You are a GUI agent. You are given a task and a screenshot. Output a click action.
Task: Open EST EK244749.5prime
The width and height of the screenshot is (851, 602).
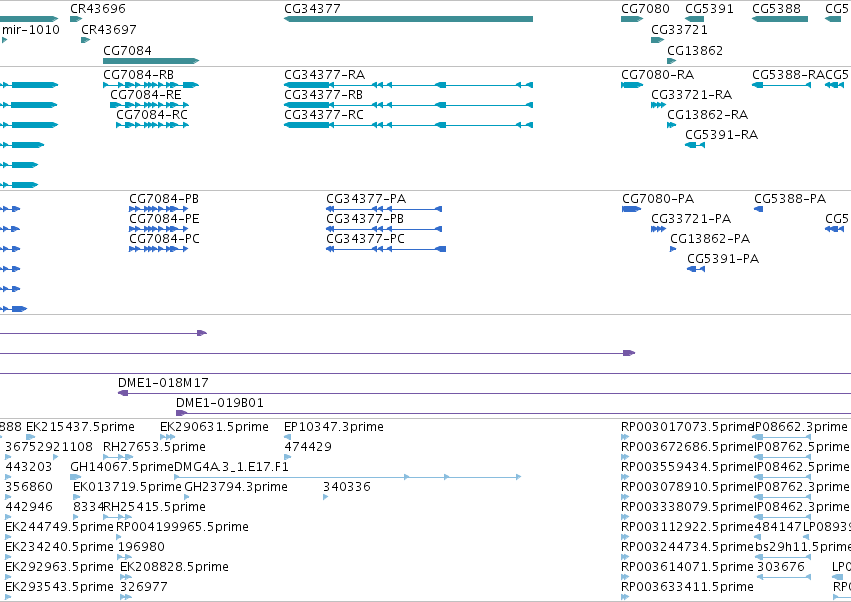pos(59,528)
